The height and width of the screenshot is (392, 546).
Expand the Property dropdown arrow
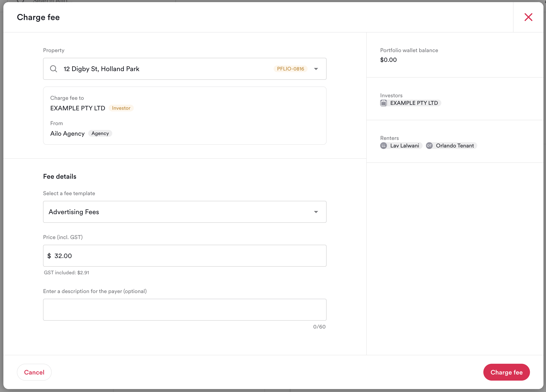pyautogui.click(x=316, y=69)
